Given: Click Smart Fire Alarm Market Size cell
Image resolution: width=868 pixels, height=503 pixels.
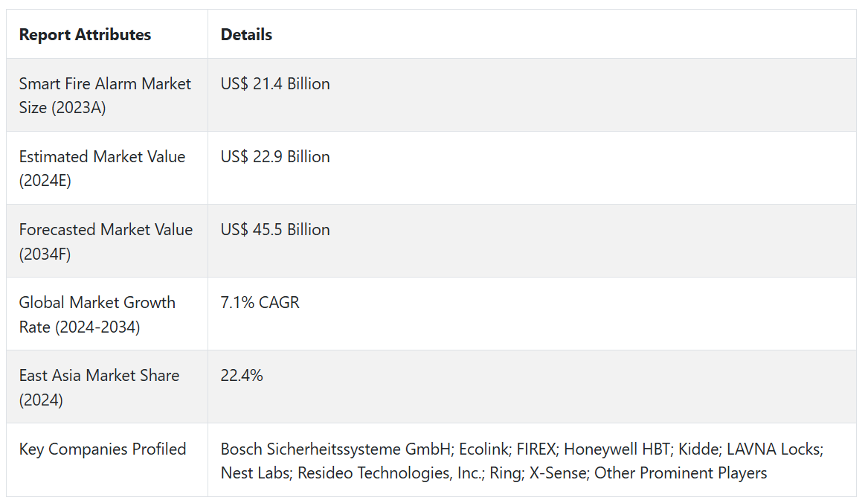Looking at the screenshot, I should click(105, 95).
